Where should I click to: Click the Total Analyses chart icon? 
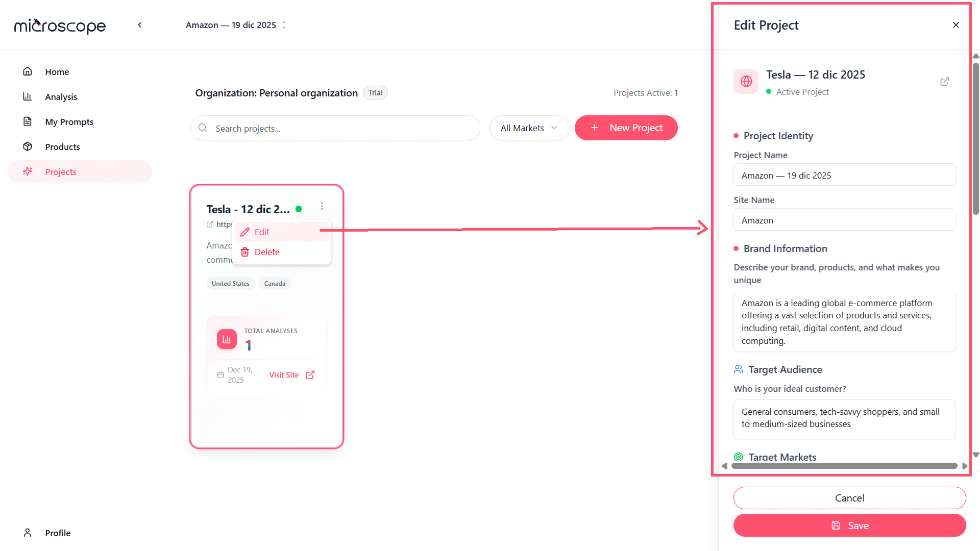coord(227,339)
